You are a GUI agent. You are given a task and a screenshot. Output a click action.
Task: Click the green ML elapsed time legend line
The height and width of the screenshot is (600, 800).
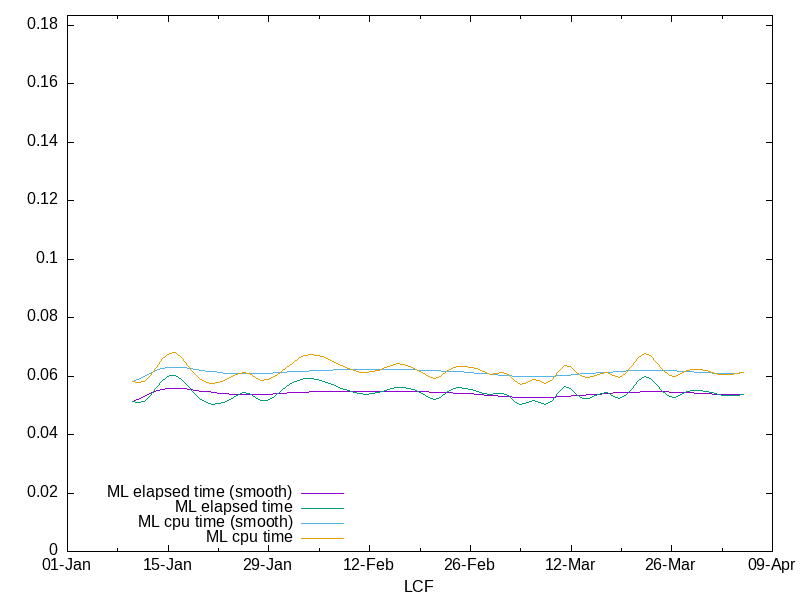[322, 507]
